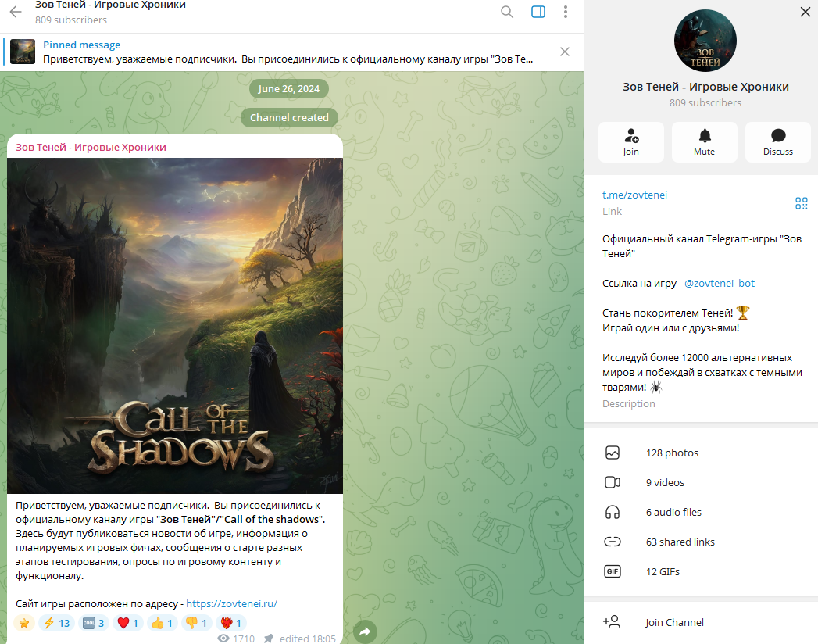Click the Description label in info panel

[x=629, y=403]
